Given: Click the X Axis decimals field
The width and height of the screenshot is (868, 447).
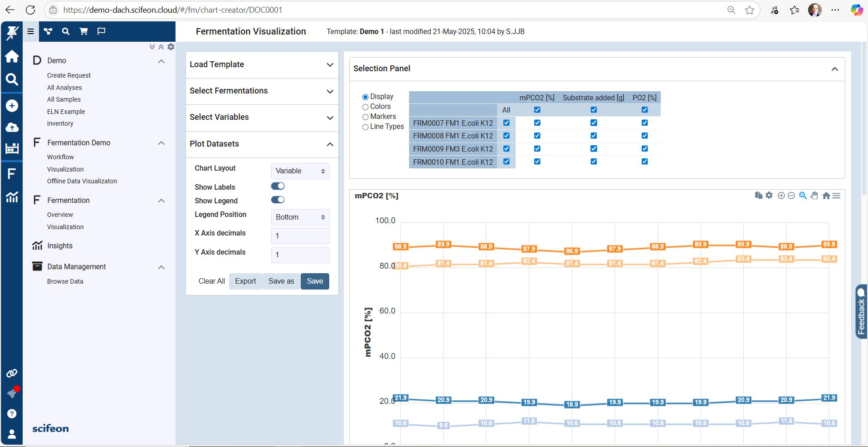Looking at the screenshot, I should (300, 236).
